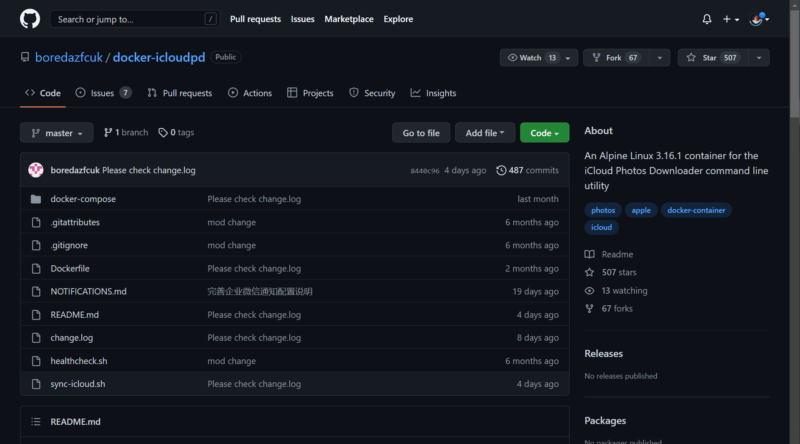Click the file icon beside Dockerfile
Image resolution: width=800 pixels, height=444 pixels.
[x=36, y=268]
